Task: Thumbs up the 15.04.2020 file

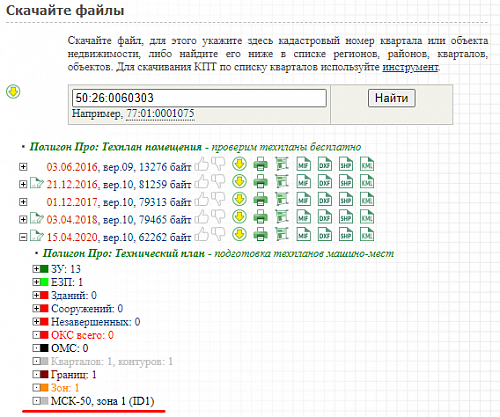Action: coord(202,234)
